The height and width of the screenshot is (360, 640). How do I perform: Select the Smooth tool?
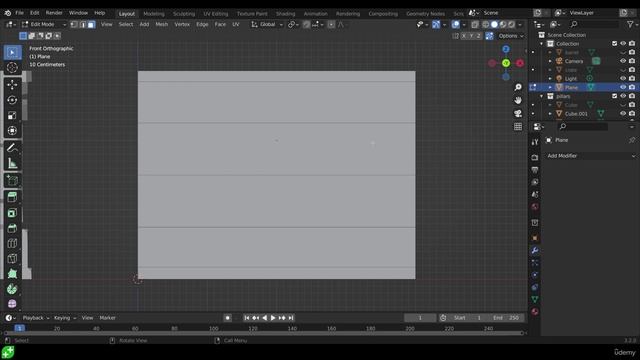(x=12, y=304)
